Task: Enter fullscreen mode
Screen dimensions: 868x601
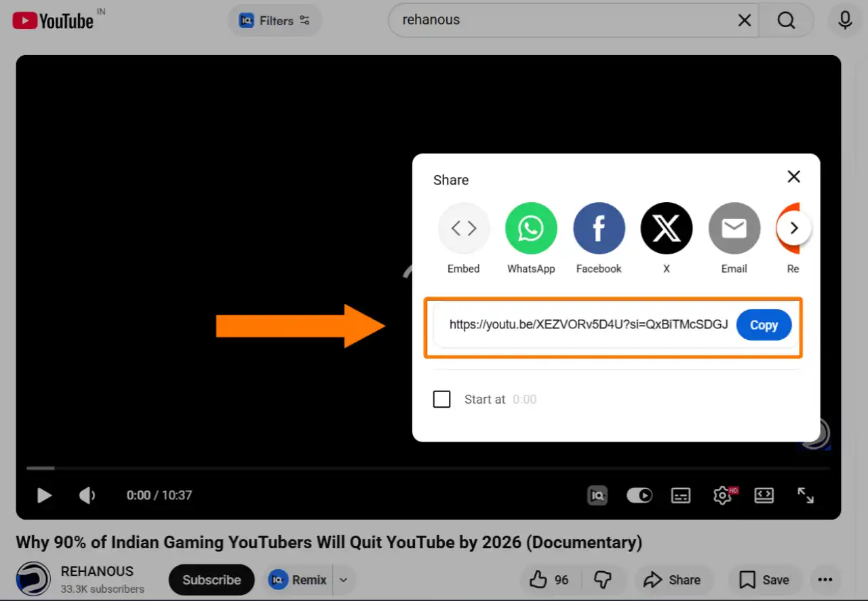Action: click(806, 495)
